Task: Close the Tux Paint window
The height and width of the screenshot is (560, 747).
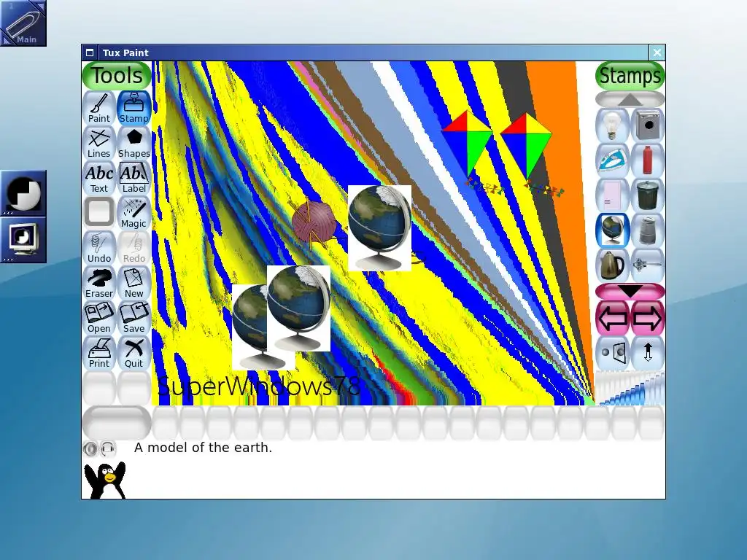Action: coord(657,52)
